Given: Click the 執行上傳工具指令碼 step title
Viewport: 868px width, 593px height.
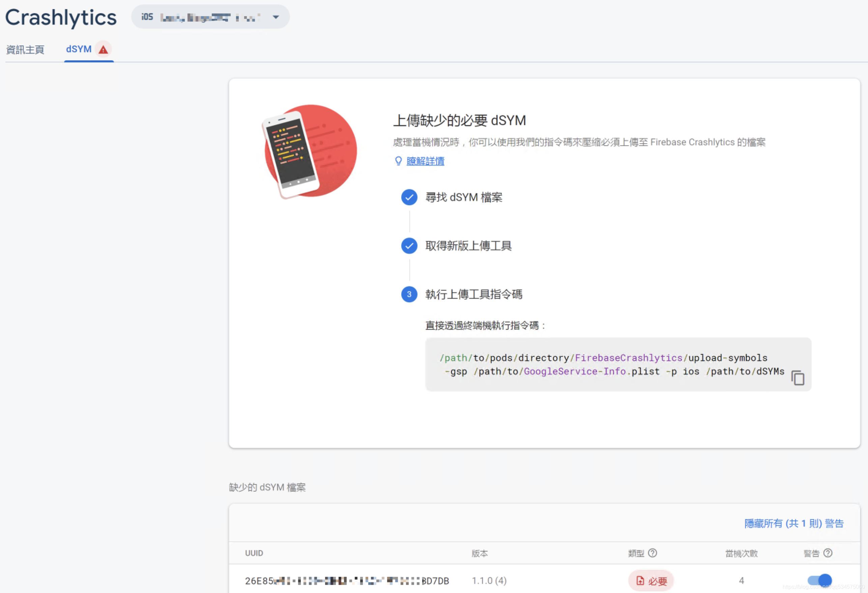Looking at the screenshot, I should [473, 294].
